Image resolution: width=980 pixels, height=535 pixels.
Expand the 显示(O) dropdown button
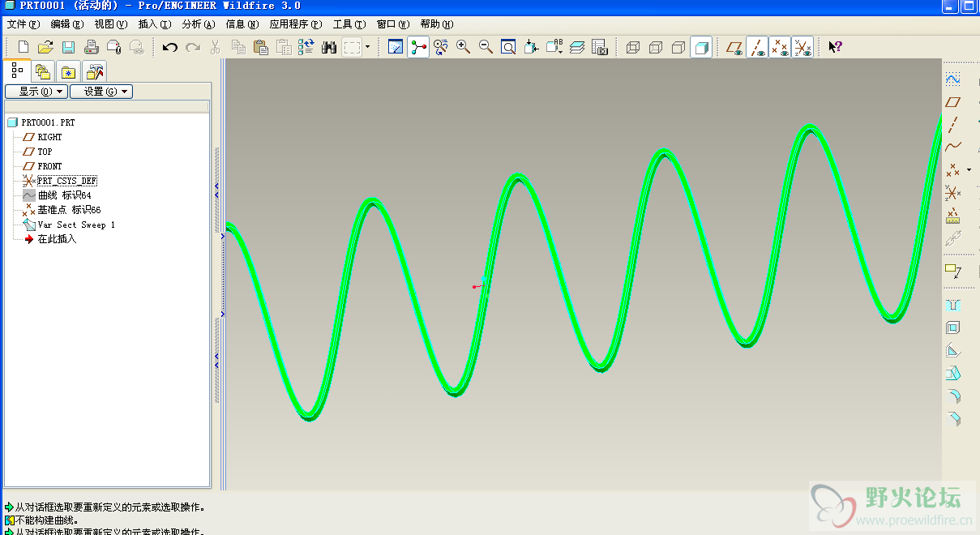[36, 92]
